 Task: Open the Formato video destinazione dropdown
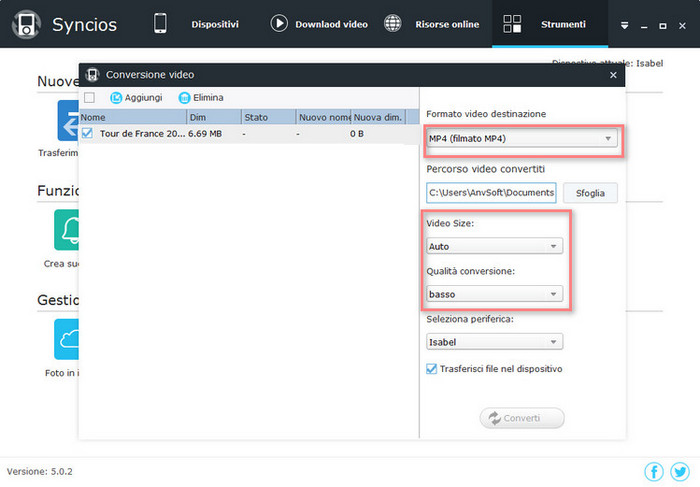pyautogui.click(x=521, y=138)
